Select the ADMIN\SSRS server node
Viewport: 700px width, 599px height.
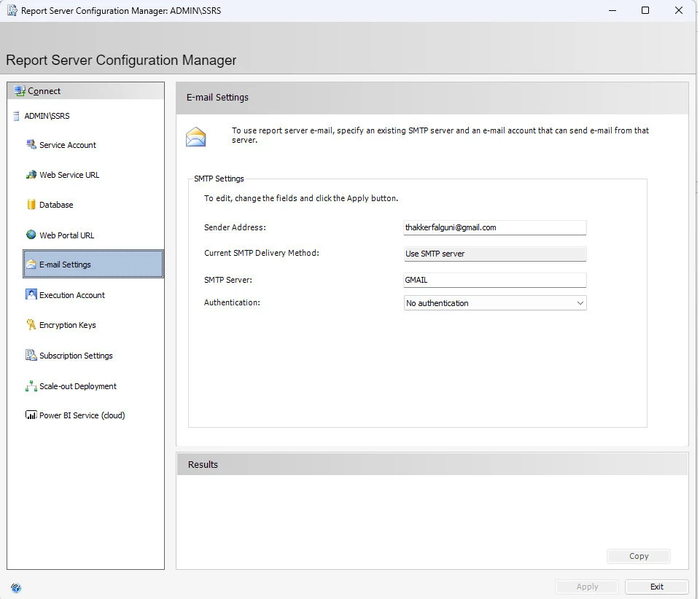[47, 116]
